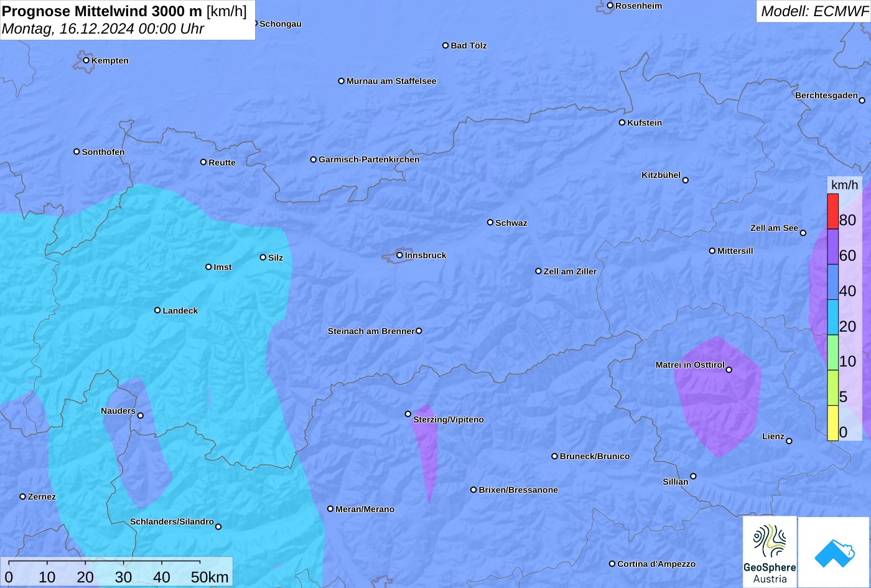
Task: Click the Lienz location dot
Action: point(789,441)
